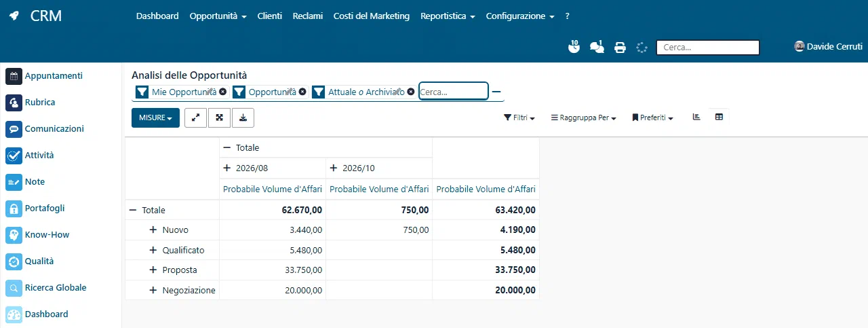The height and width of the screenshot is (328, 868).
Task: Open Comunicazioni chat icon in sidebar
Action: click(14, 129)
